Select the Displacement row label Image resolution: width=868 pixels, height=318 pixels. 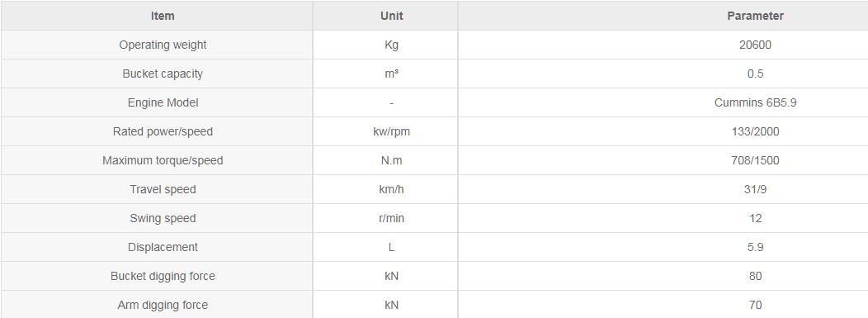pos(163,246)
